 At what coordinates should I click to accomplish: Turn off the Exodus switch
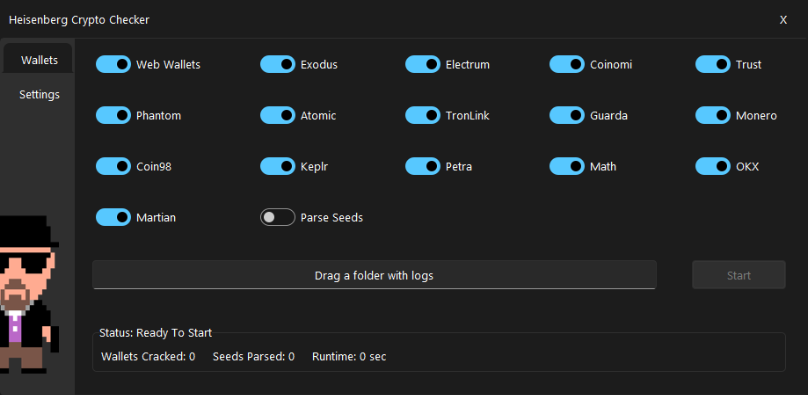coord(278,64)
